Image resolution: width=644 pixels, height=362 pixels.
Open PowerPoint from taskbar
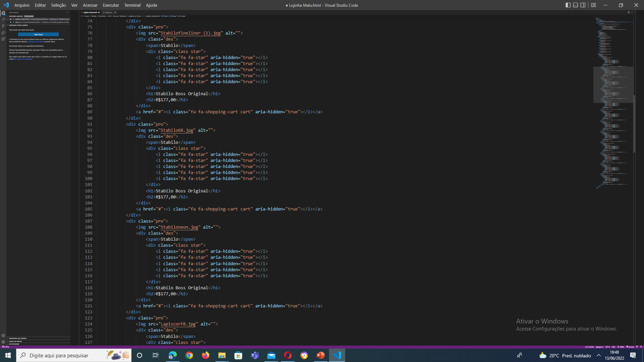coord(321,355)
